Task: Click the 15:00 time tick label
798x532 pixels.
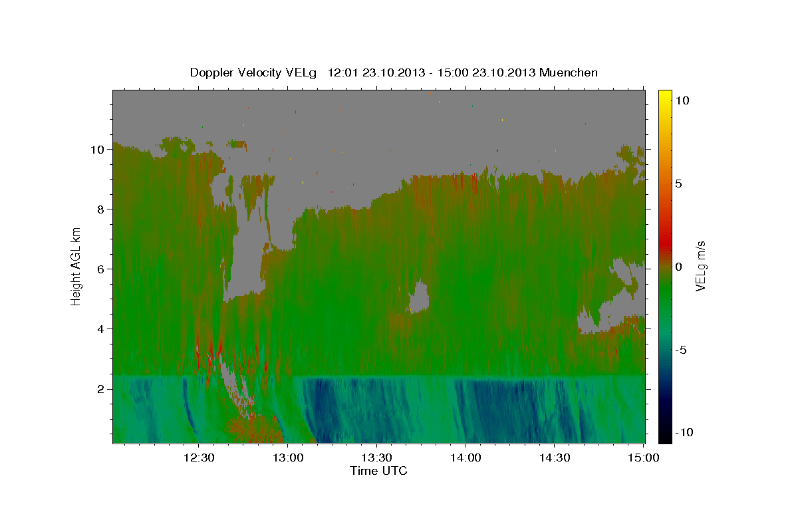Action: point(644,458)
